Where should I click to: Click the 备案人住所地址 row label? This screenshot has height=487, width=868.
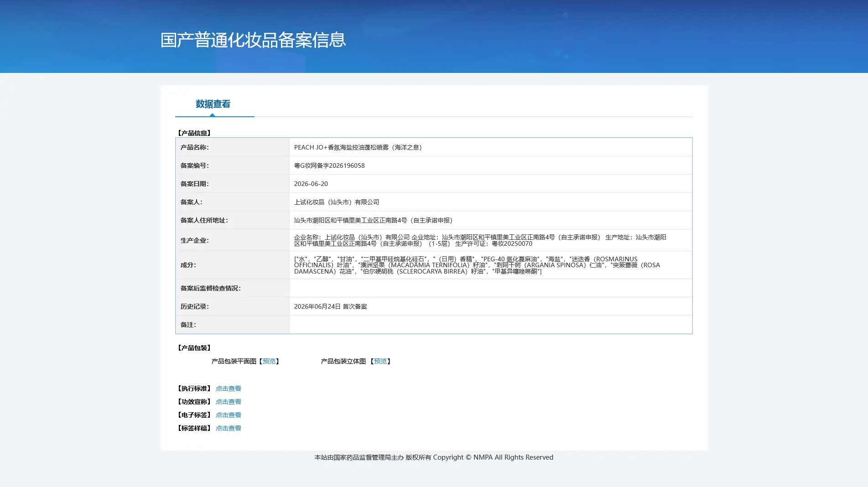204,220
